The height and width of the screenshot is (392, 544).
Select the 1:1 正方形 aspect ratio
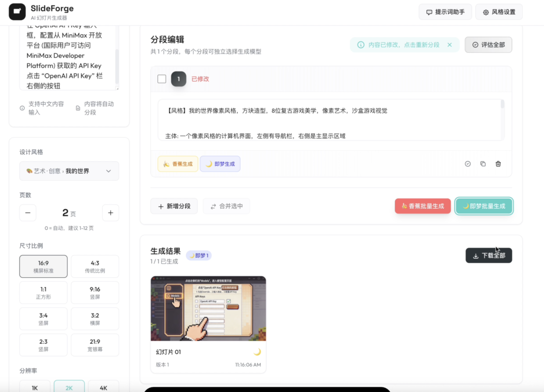[x=43, y=292]
